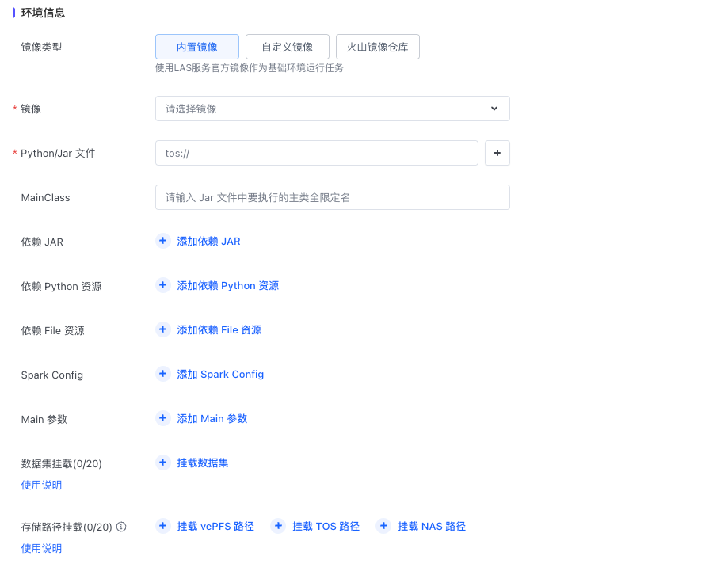Click plus icon beside 添加依赖 Python 资源

[163, 285]
